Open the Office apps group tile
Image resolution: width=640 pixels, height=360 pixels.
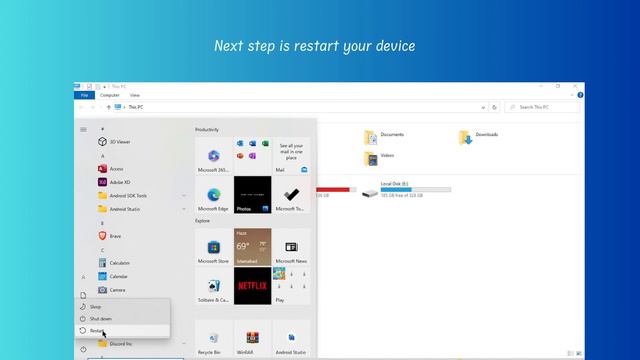pyautogui.click(x=253, y=156)
